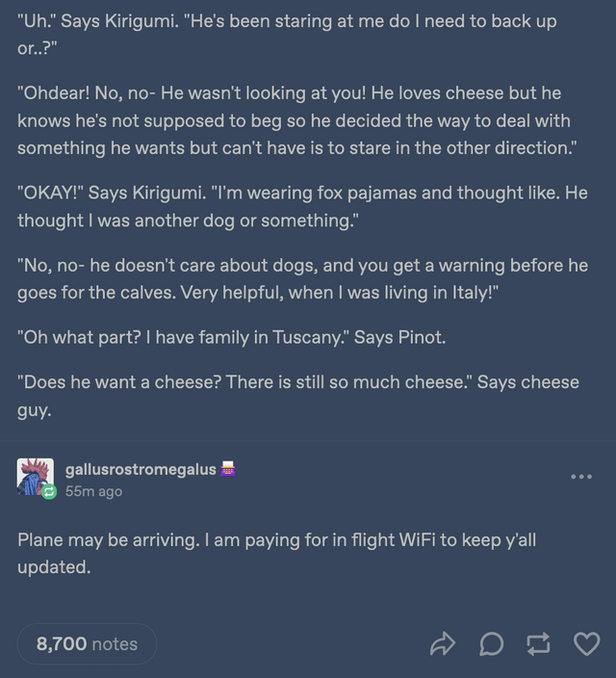Click the word 'notes' in the counter
616x678 pixels.
pos(115,643)
